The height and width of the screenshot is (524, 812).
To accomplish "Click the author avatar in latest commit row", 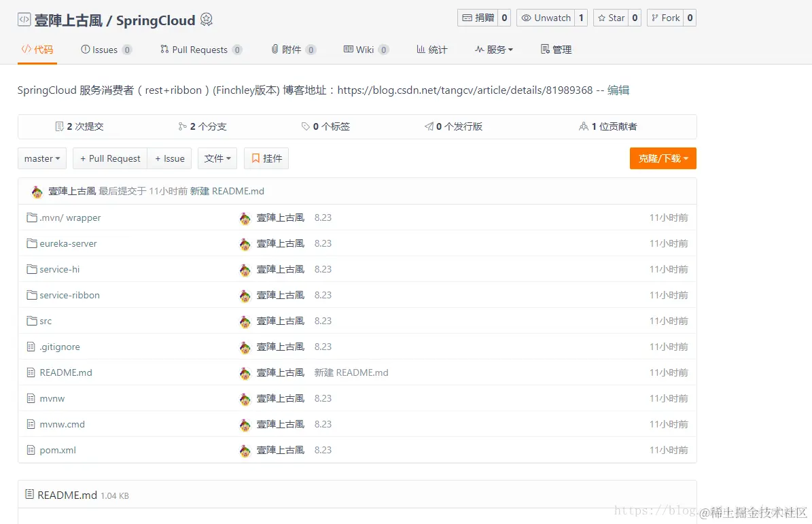I will point(37,192).
